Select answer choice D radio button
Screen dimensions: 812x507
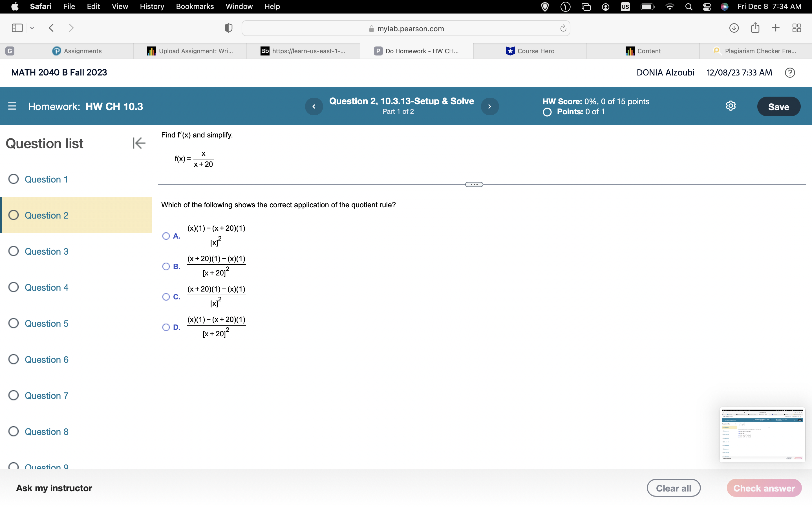[x=166, y=327]
